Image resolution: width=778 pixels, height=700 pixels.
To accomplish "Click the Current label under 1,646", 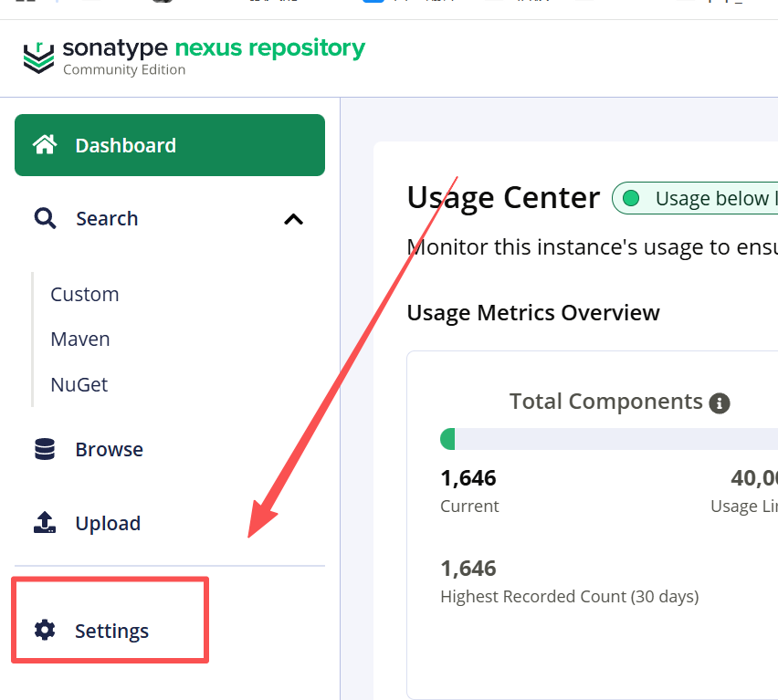I will pyautogui.click(x=469, y=507).
